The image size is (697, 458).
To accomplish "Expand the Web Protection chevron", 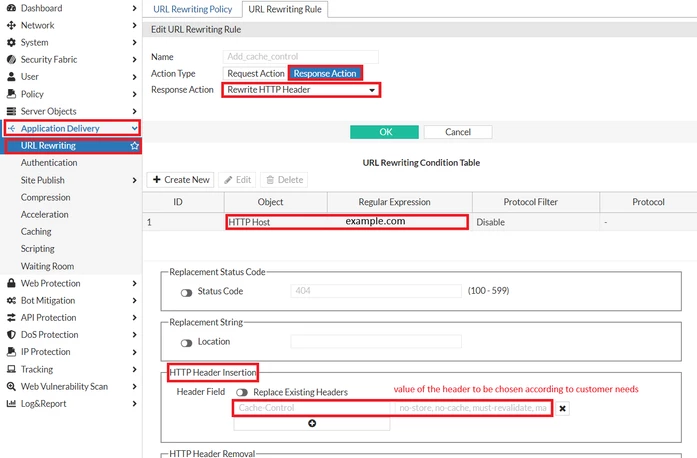I will click(134, 283).
